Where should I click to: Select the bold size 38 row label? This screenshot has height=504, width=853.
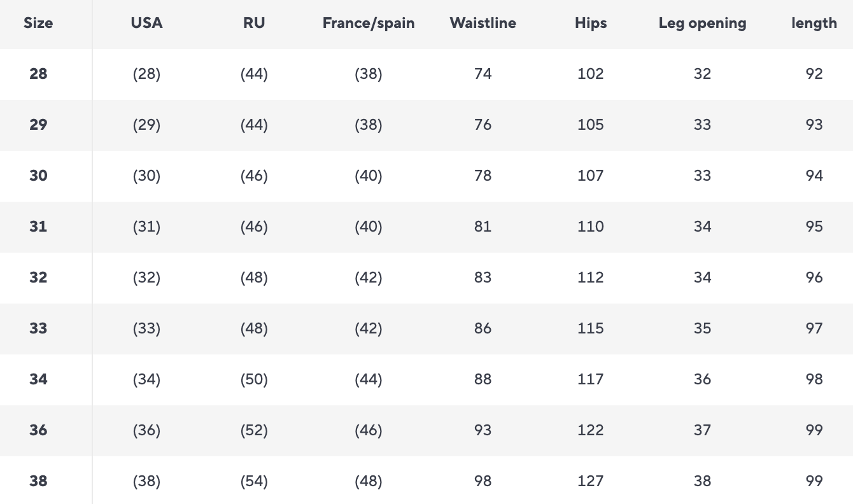point(38,481)
